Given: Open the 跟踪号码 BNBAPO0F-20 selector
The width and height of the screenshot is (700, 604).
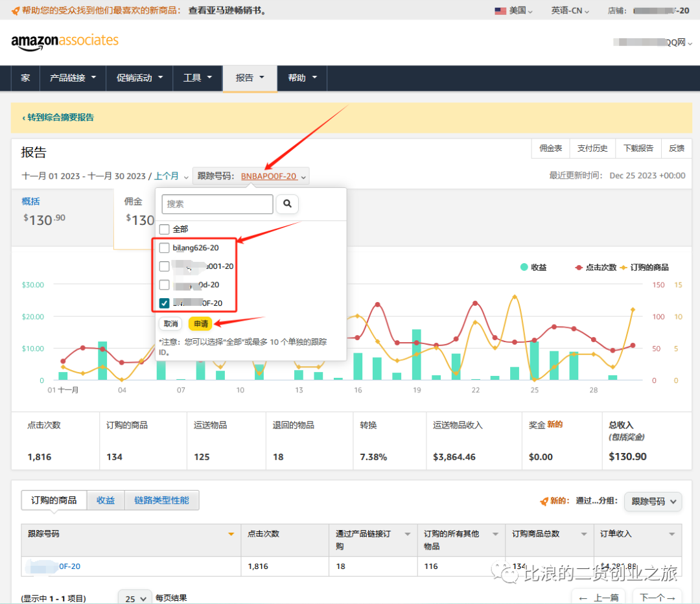Looking at the screenshot, I should click(251, 176).
